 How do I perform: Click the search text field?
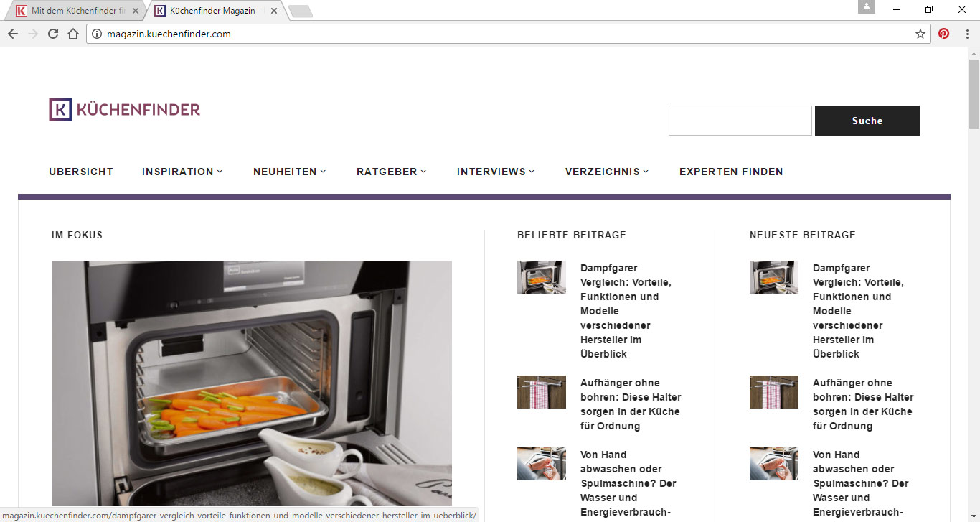[740, 121]
